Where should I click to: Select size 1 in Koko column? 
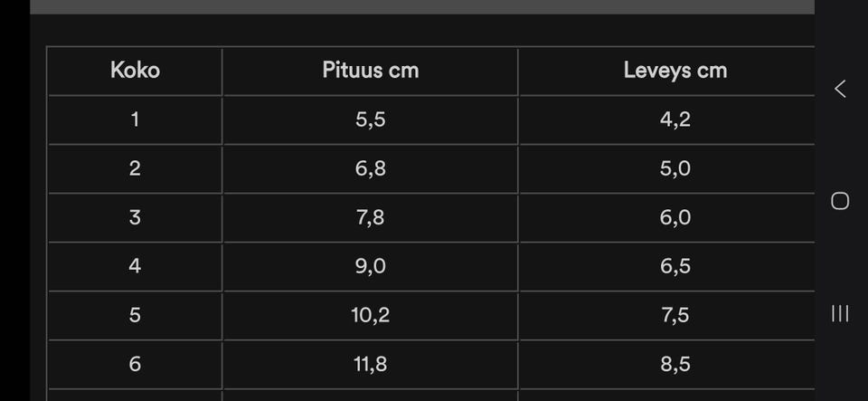coord(135,119)
